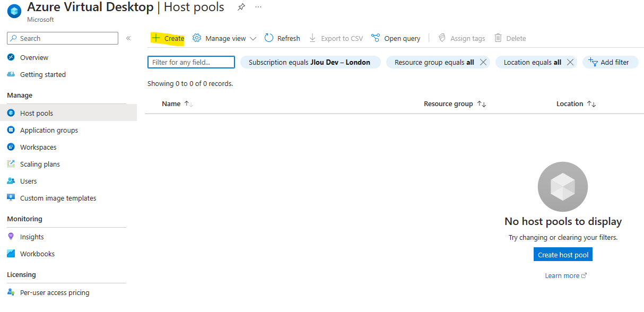
Task: Pin the Host pools page
Action: point(241,7)
